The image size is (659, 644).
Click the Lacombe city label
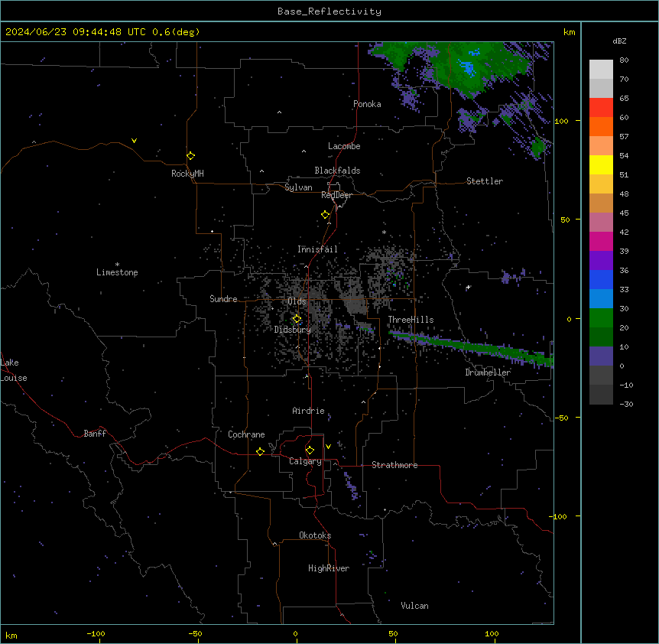click(x=344, y=146)
